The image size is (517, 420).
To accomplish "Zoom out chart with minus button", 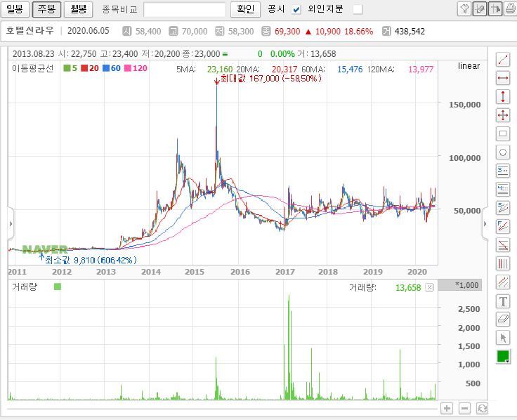I will pyautogui.click(x=464, y=409).
